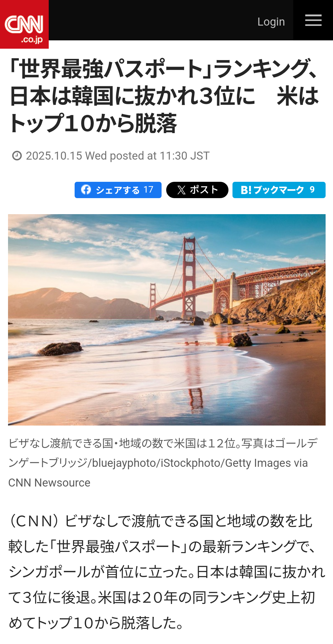Screen dimensions: 333x644
Task: Click the 世界最強パスポート headline
Action: [x=164, y=96]
